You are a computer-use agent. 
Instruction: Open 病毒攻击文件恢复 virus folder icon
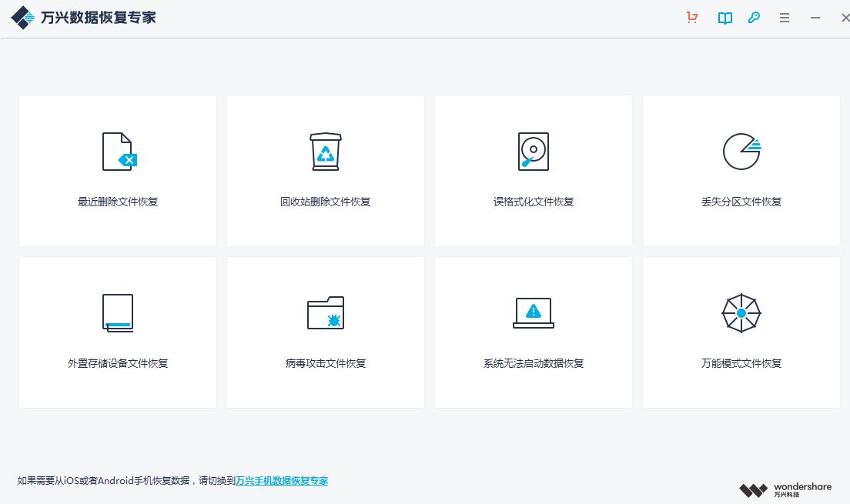click(325, 312)
